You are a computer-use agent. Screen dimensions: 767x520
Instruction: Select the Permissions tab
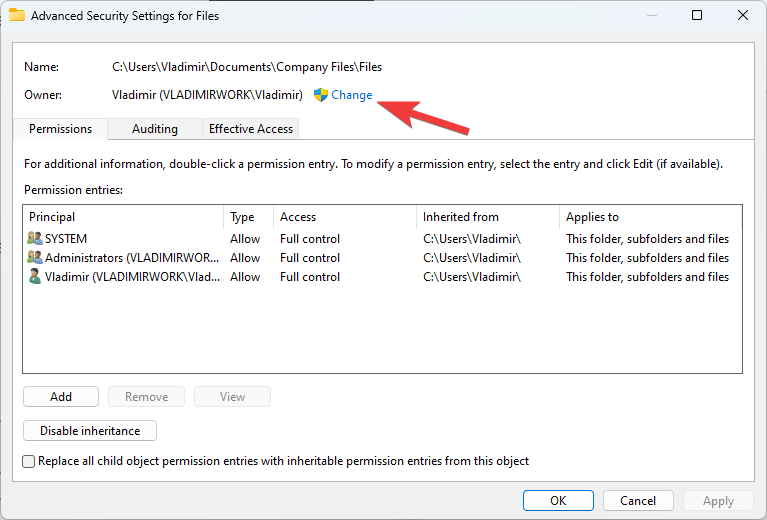pos(60,129)
